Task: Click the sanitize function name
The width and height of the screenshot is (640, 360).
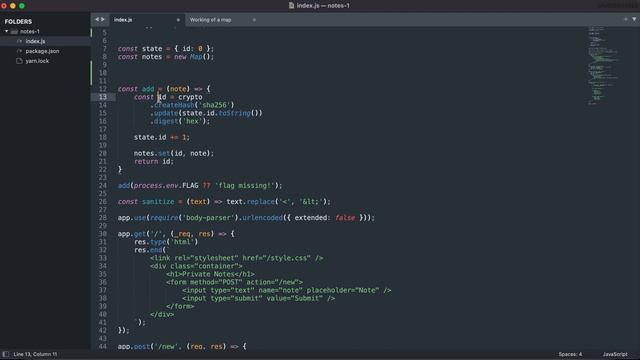Action: 158,202
